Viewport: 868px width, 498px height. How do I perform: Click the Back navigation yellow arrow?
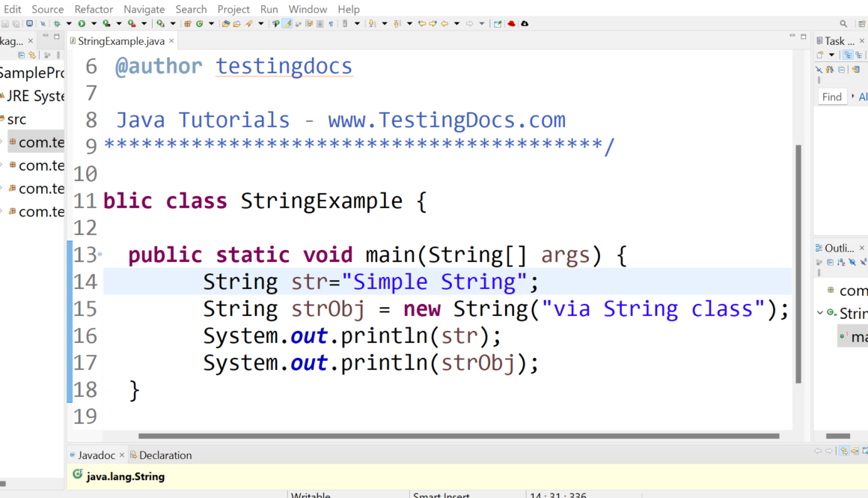coord(444,24)
